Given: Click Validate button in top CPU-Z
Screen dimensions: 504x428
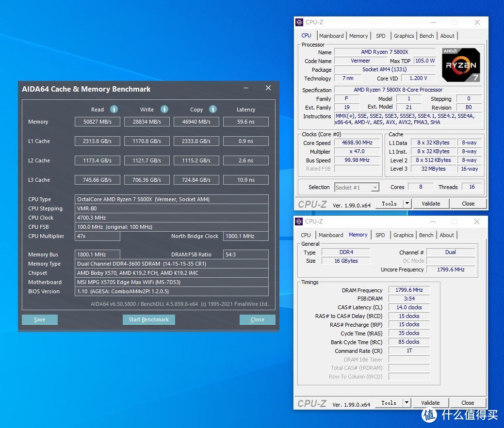Looking at the screenshot, I should pos(431,203).
